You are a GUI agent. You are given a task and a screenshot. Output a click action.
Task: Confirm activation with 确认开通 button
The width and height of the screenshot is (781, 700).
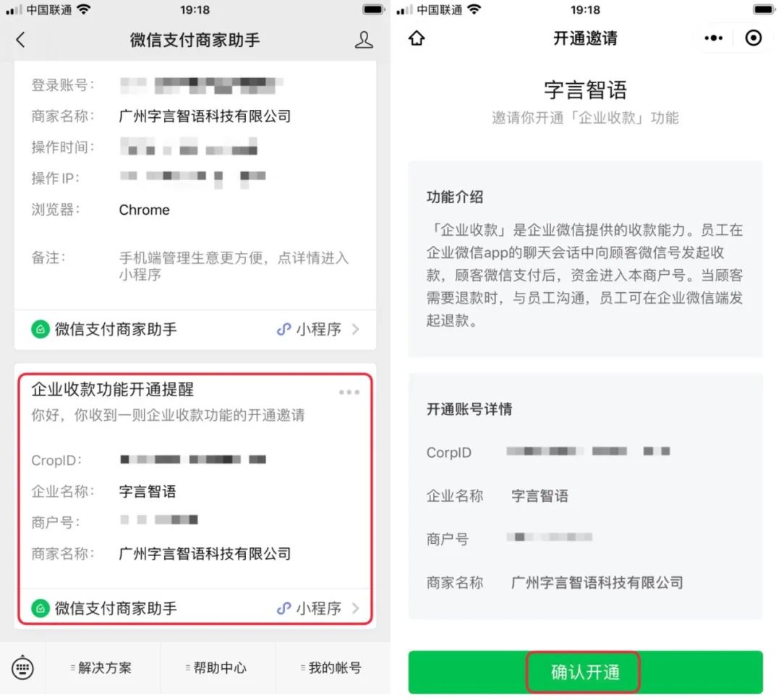click(585, 672)
